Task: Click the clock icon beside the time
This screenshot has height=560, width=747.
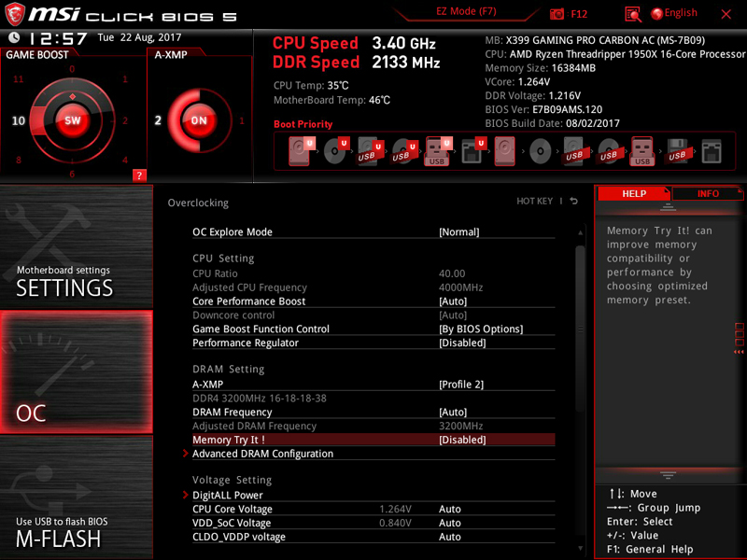Action: pyautogui.click(x=14, y=37)
